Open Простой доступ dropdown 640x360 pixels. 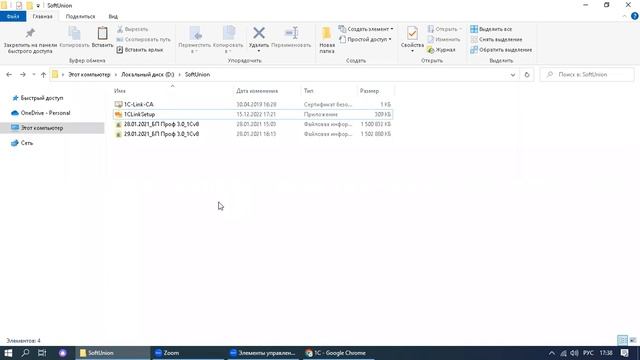(x=365, y=40)
